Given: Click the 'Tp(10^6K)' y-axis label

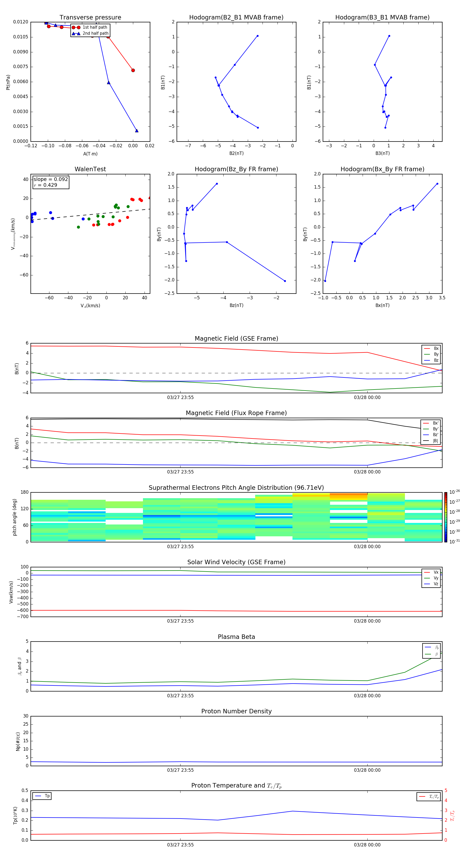Looking at the screenshot, I should [x=15, y=815].
